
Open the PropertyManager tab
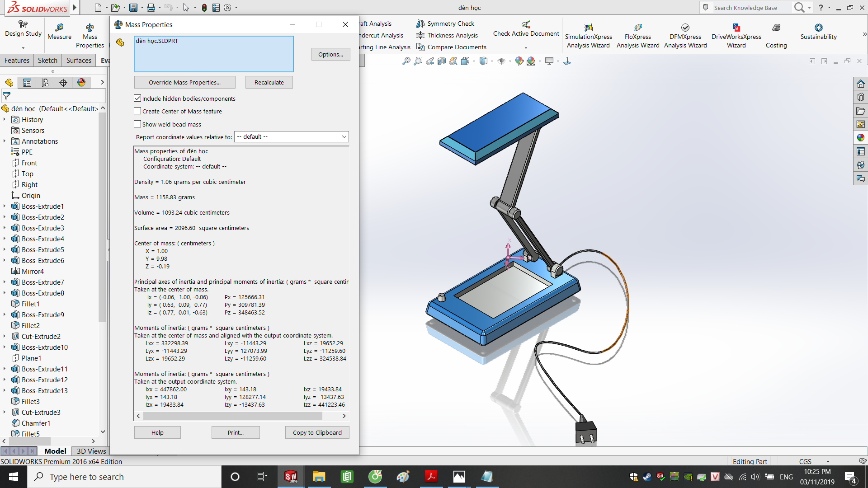(x=27, y=83)
